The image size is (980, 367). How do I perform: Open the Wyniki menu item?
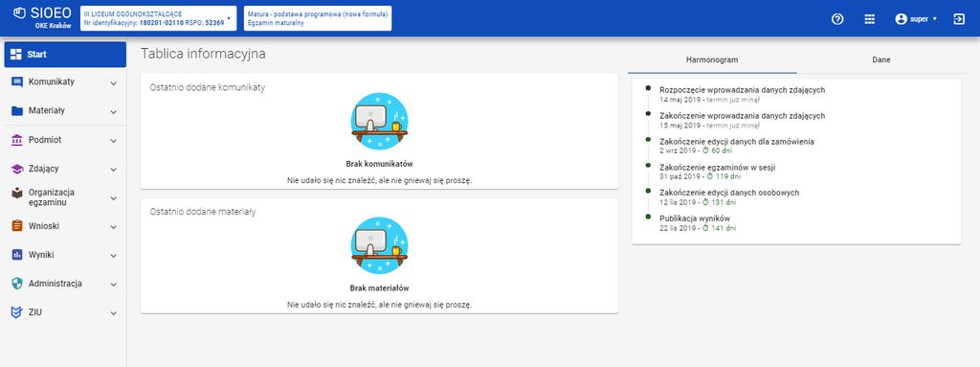pos(65,255)
